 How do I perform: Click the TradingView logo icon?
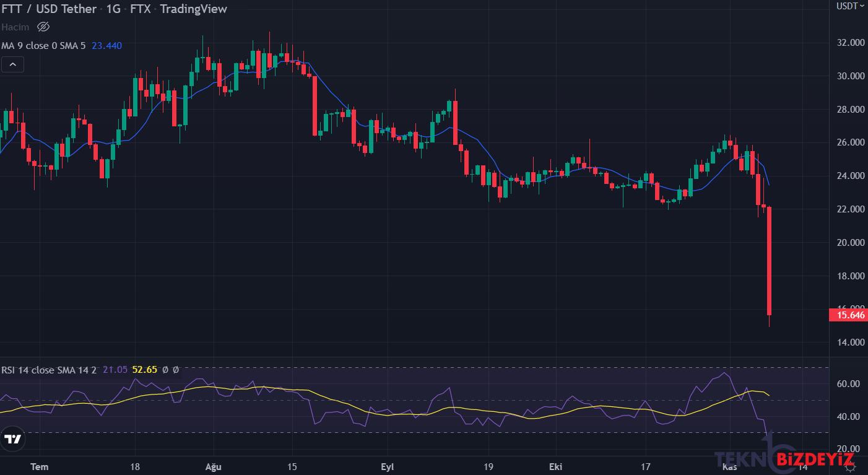(12, 440)
